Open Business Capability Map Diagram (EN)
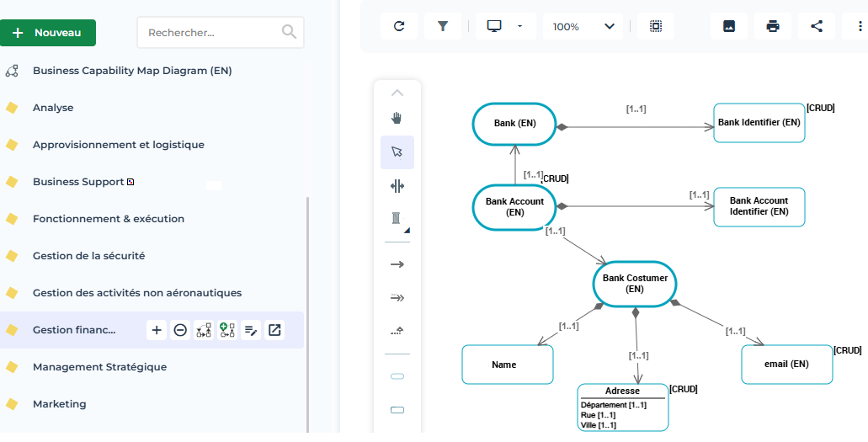 point(131,71)
